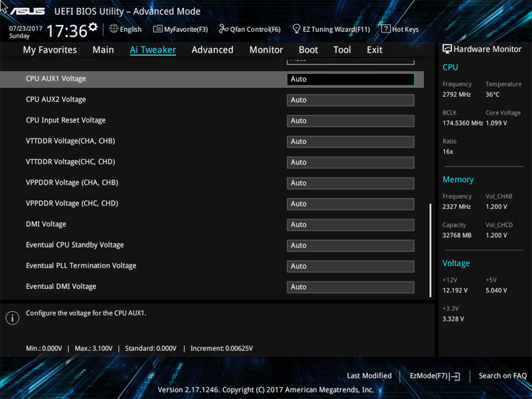Click the CPU frequency value 2792 MHz
Image resolution: width=532 pixels, height=399 pixels.
[x=457, y=95]
